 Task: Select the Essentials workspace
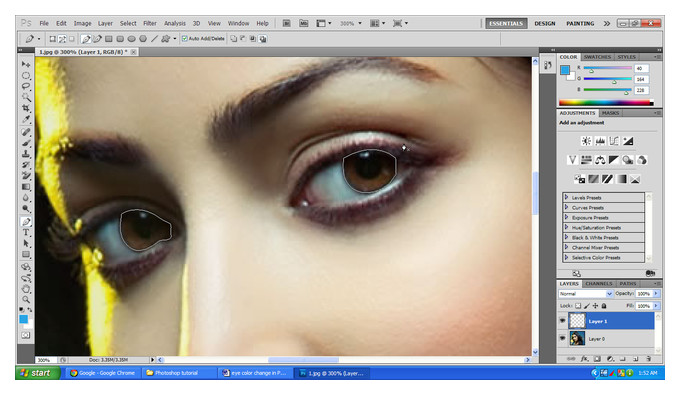point(506,23)
